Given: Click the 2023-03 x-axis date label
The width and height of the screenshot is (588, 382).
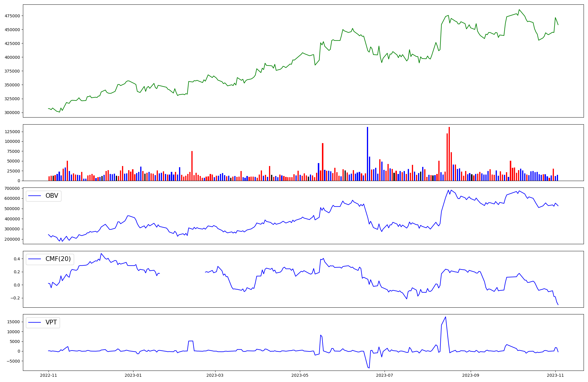Looking at the screenshot, I should 215,375.
